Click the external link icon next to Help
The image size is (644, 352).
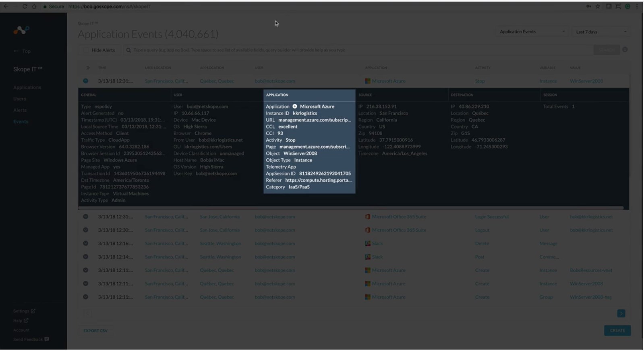26,321
